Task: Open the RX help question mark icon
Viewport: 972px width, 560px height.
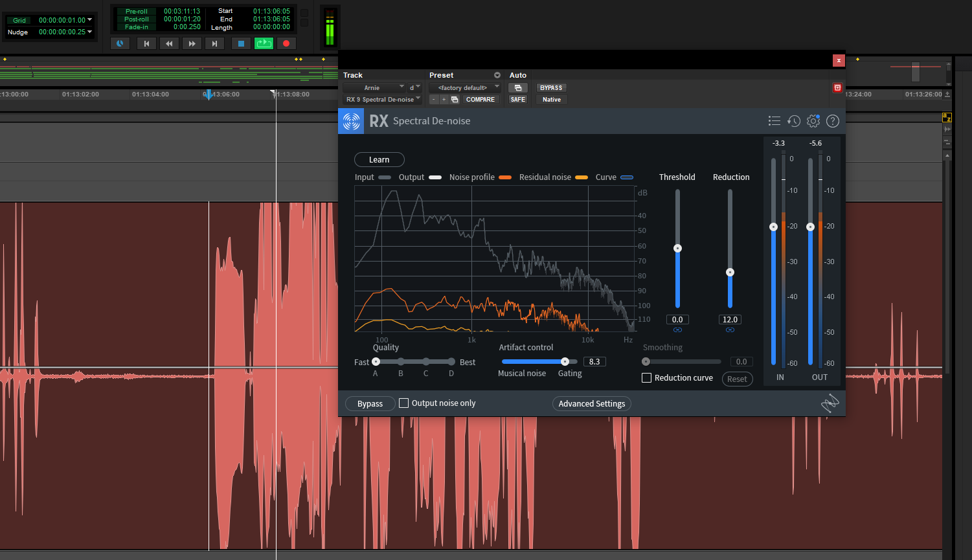Action: (833, 121)
